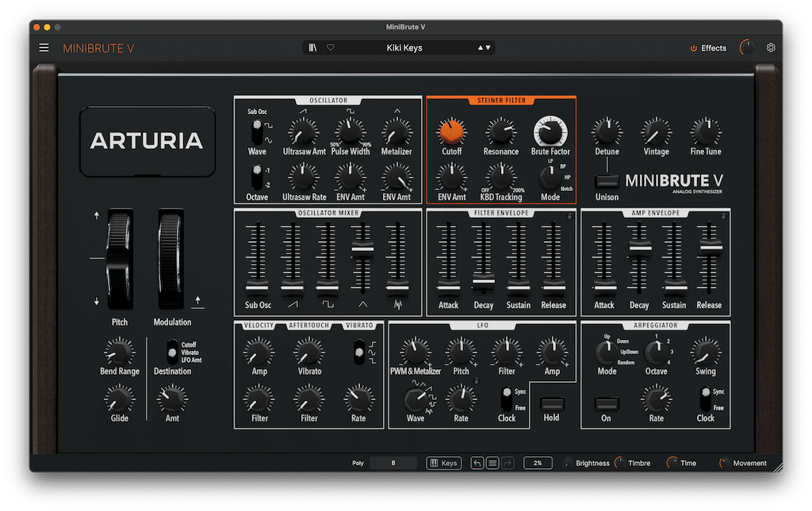Select the previous preset with up arrow
This screenshot has width=812, height=511.
[x=481, y=48]
